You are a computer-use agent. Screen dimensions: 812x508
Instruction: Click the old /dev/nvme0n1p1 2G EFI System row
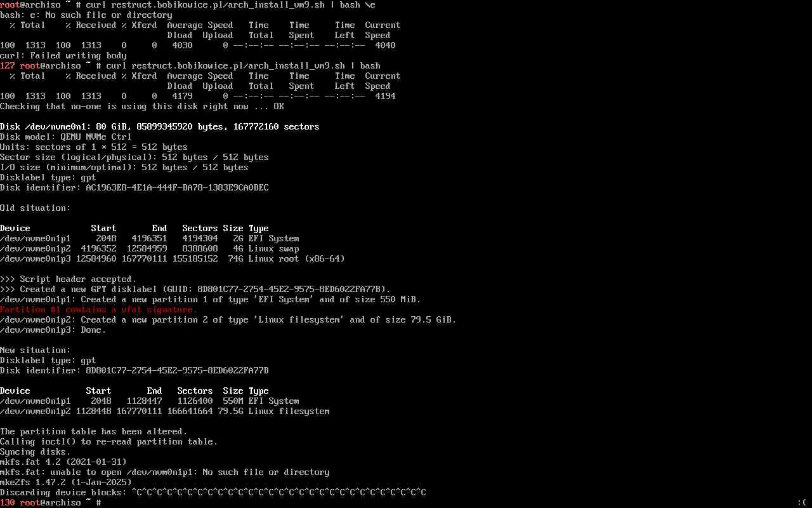(150, 238)
